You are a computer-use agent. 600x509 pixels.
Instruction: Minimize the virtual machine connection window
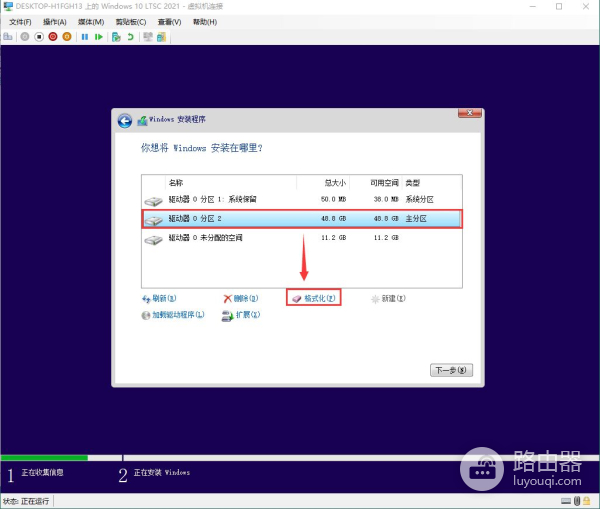pyautogui.click(x=533, y=7)
